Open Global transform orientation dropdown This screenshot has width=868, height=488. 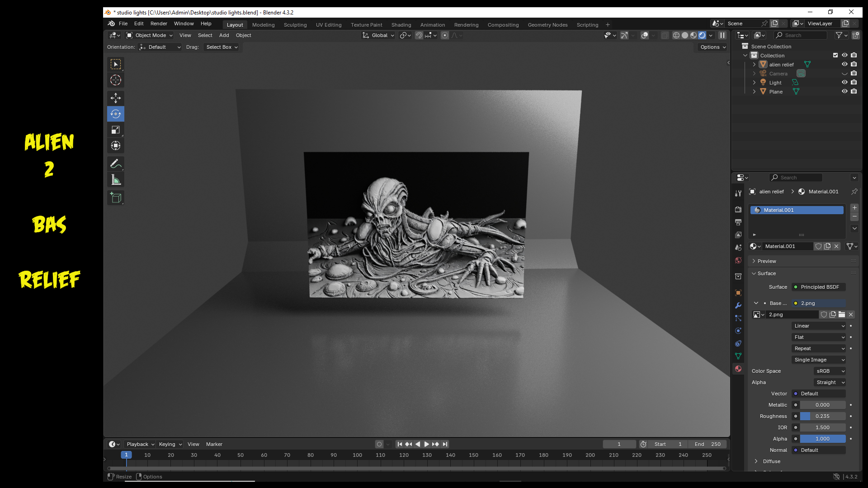(378, 35)
